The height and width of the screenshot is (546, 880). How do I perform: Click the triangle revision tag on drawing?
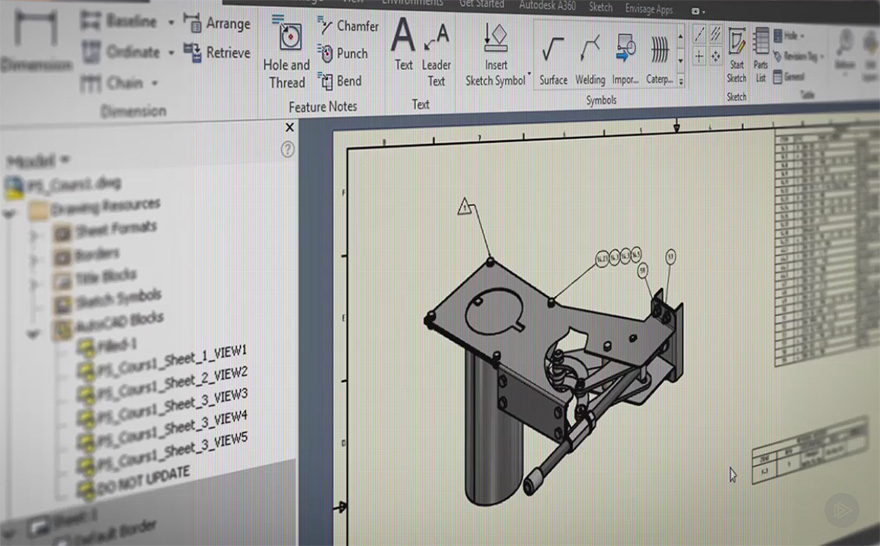coord(464,207)
